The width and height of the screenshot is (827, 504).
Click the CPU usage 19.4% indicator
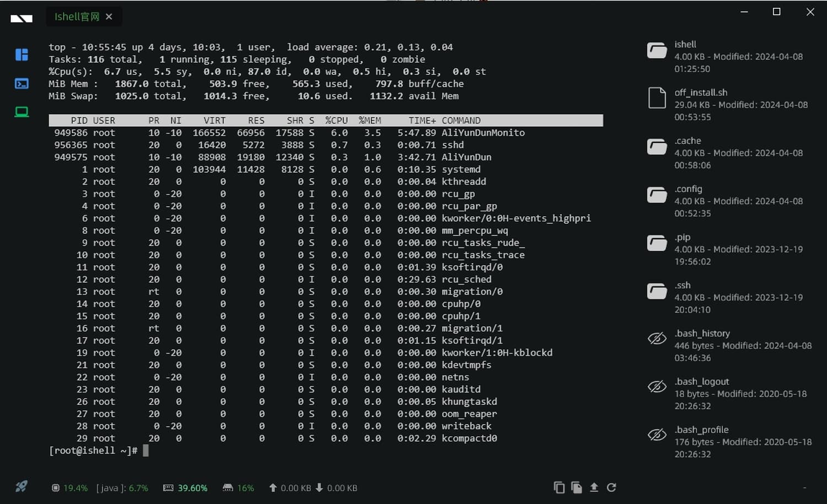[69, 488]
